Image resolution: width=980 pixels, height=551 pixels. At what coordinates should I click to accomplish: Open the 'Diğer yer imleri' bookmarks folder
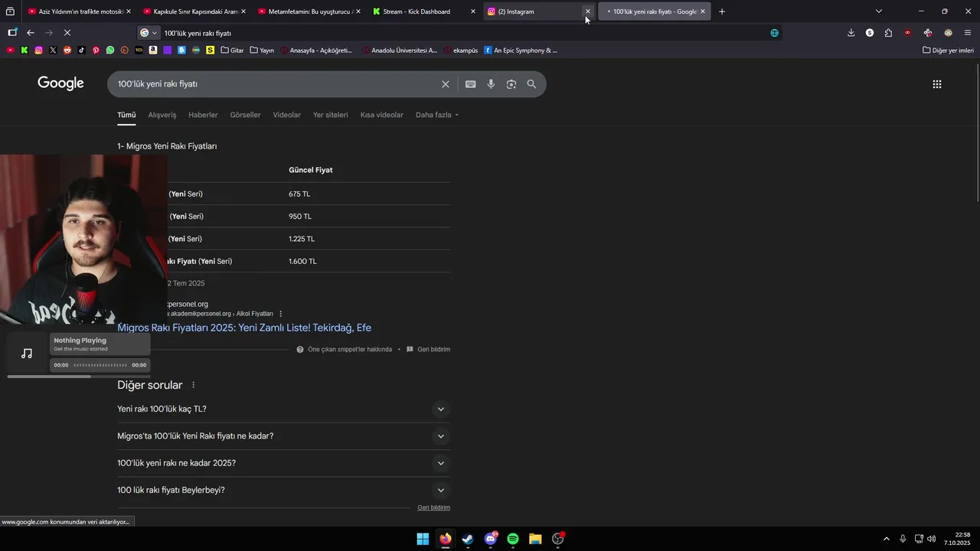pyautogui.click(x=948, y=51)
